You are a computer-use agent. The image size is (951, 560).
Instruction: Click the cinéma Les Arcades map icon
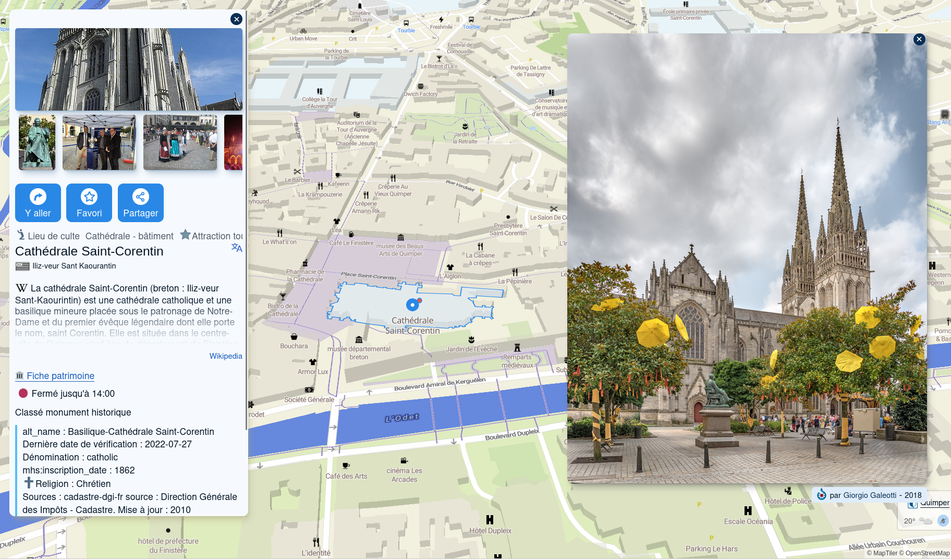tap(404, 460)
